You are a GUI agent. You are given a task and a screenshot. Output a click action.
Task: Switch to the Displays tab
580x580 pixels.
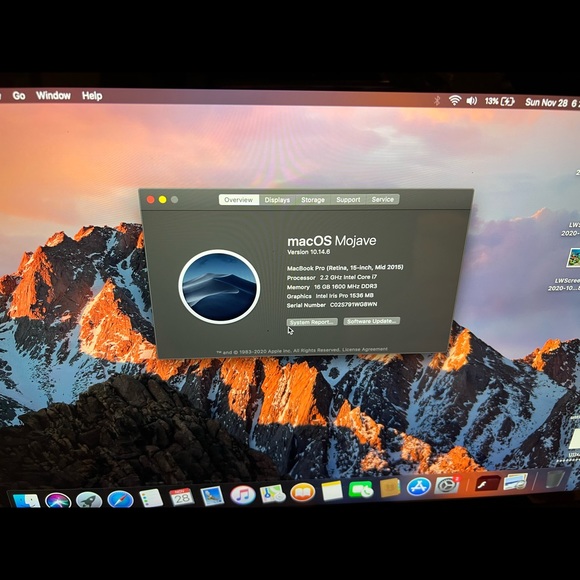277,200
